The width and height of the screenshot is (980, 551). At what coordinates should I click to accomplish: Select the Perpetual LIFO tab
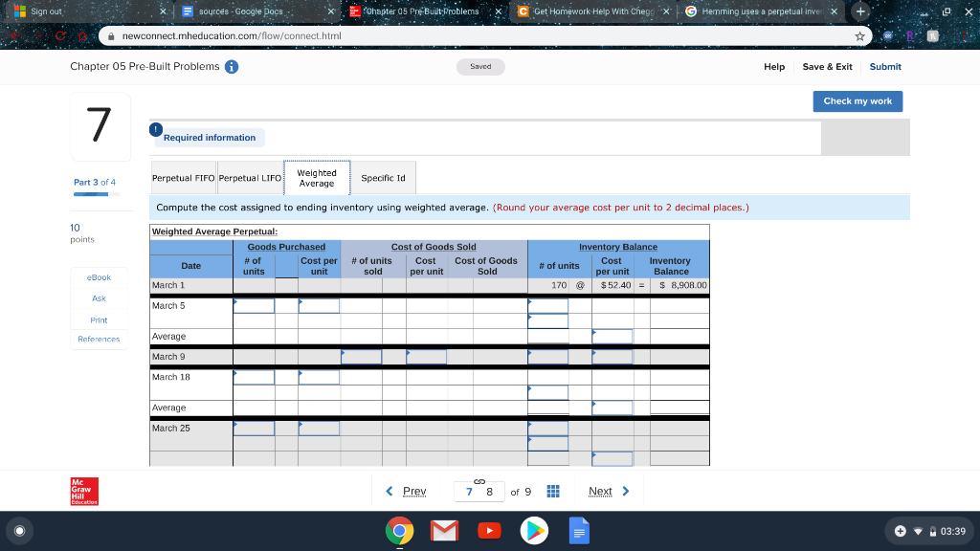point(251,177)
